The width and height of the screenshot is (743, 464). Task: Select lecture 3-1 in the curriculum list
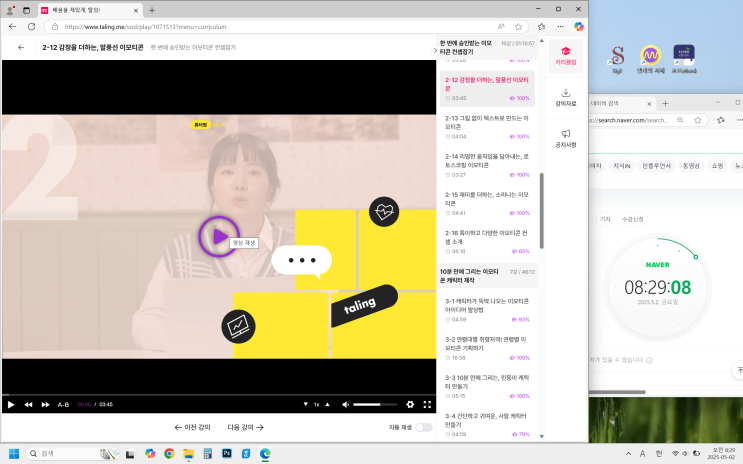tap(487, 310)
